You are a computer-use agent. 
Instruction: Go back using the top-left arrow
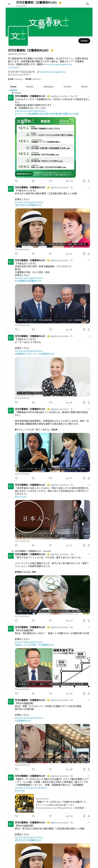coord(9,4)
